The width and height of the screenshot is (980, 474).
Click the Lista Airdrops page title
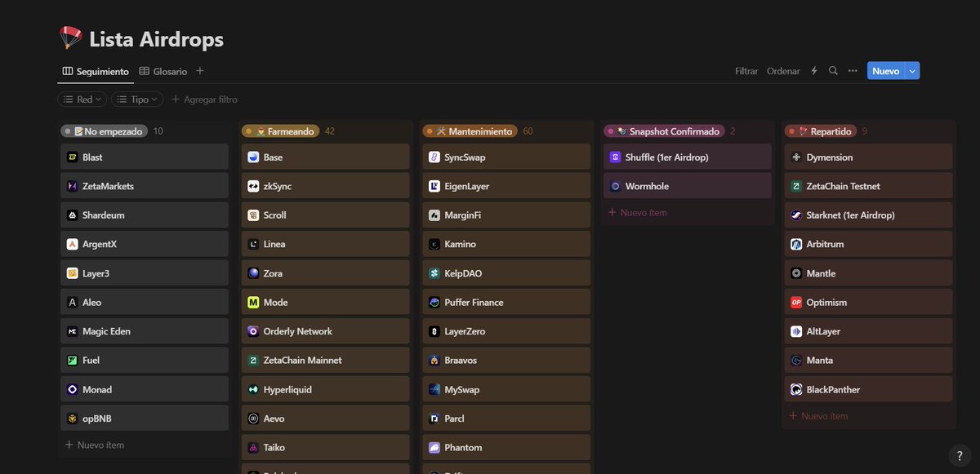[156, 39]
